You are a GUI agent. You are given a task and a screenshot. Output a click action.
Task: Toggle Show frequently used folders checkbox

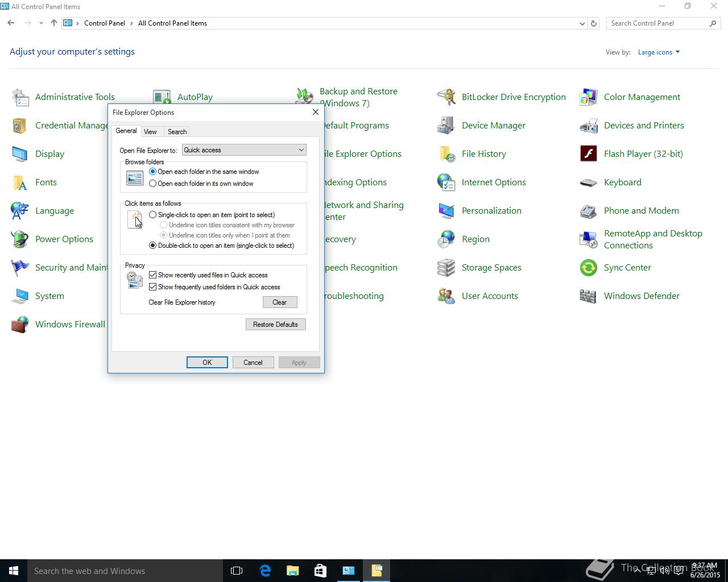pos(152,287)
